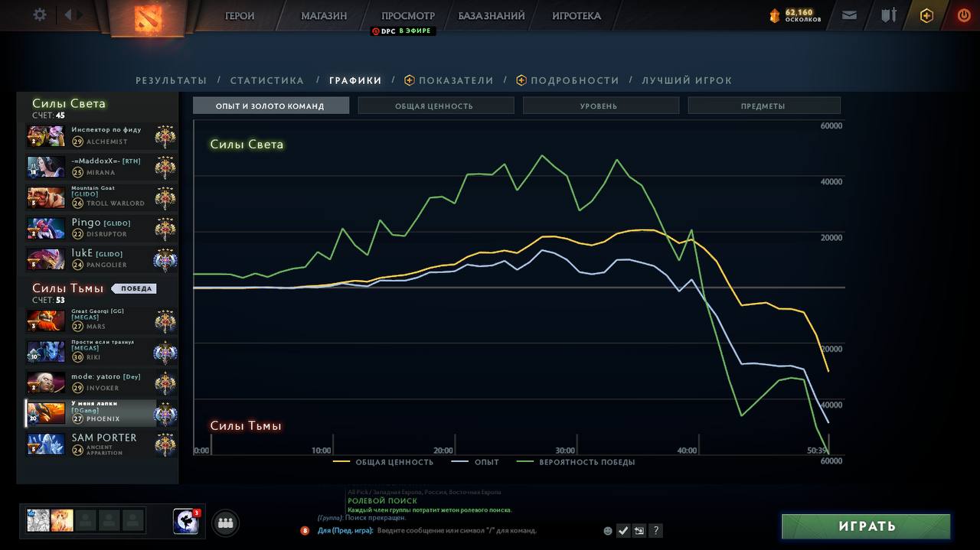Click the back arrow in the top bar

(x=70, y=15)
